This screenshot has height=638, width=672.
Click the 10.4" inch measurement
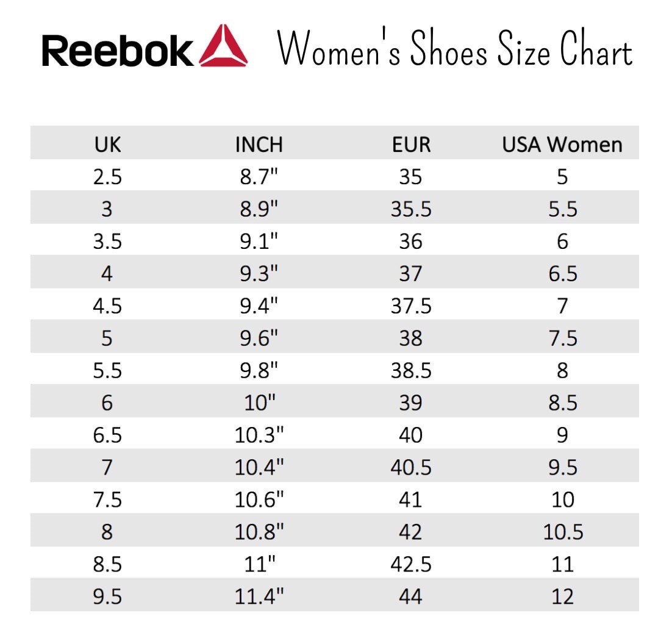pos(259,468)
